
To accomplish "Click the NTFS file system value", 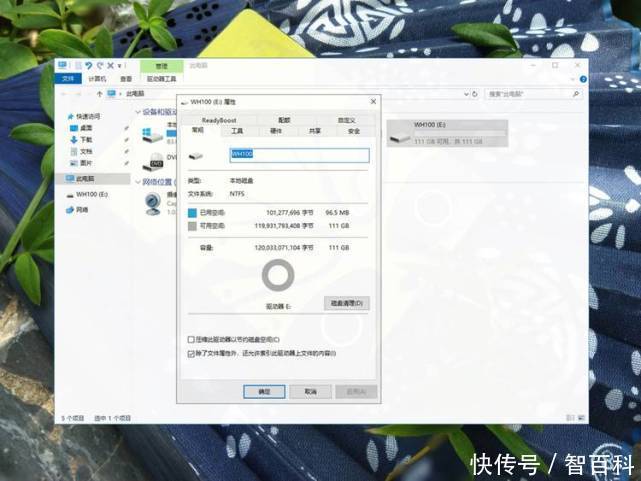I will coord(237,194).
